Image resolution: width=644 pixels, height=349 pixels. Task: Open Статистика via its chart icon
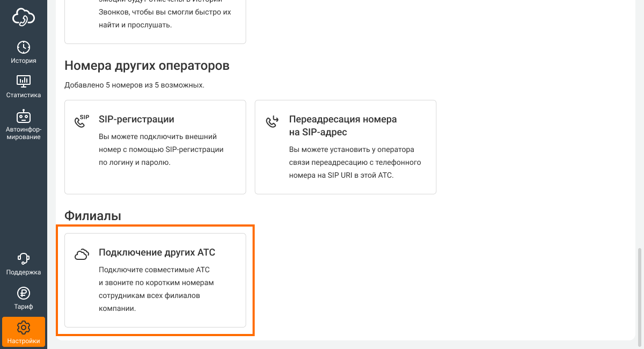(x=24, y=82)
